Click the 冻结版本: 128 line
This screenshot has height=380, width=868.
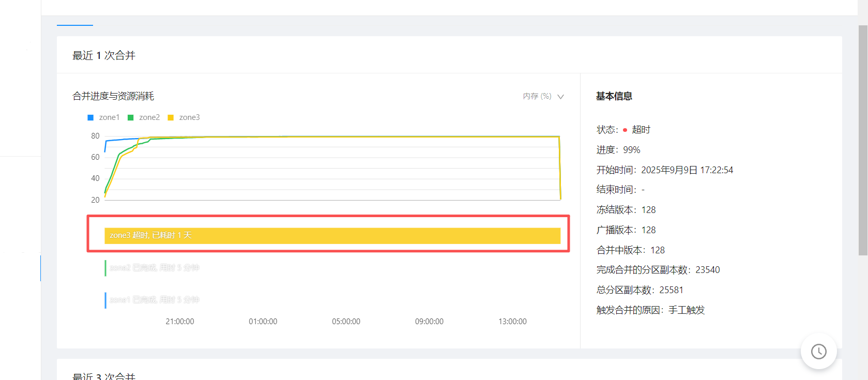[x=626, y=210]
